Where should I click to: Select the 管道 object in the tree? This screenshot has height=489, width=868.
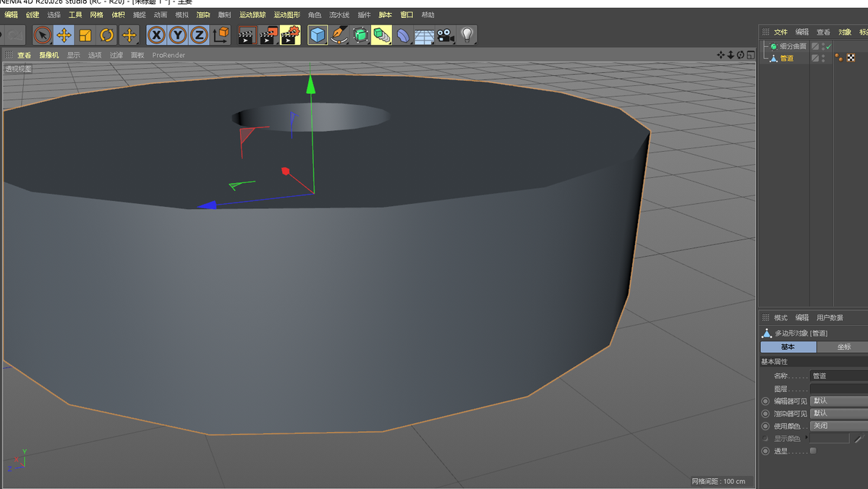[x=787, y=58]
